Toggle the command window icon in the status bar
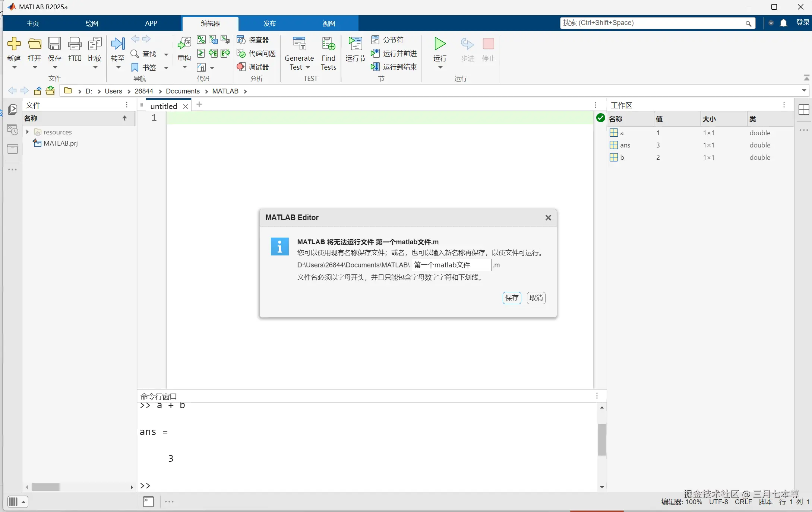 tap(148, 502)
